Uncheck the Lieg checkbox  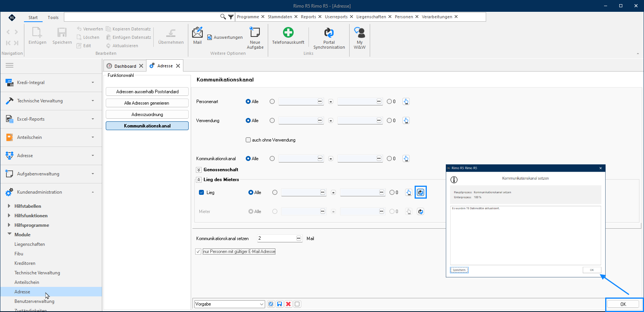point(201,193)
